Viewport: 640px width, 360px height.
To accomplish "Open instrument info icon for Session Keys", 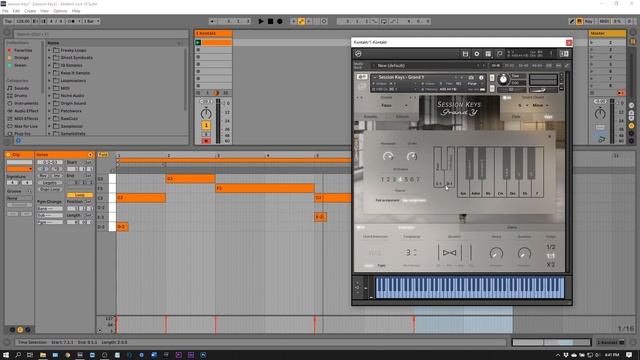I will [481, 78].
